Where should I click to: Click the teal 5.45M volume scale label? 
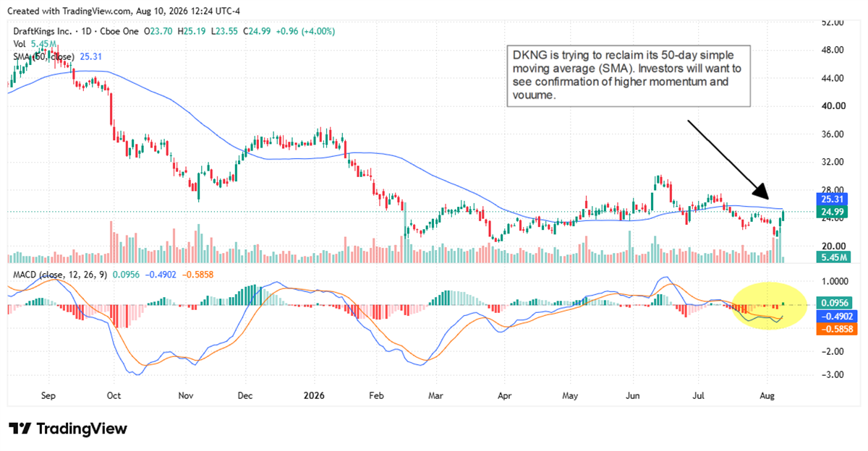click(x=834, y=257)
